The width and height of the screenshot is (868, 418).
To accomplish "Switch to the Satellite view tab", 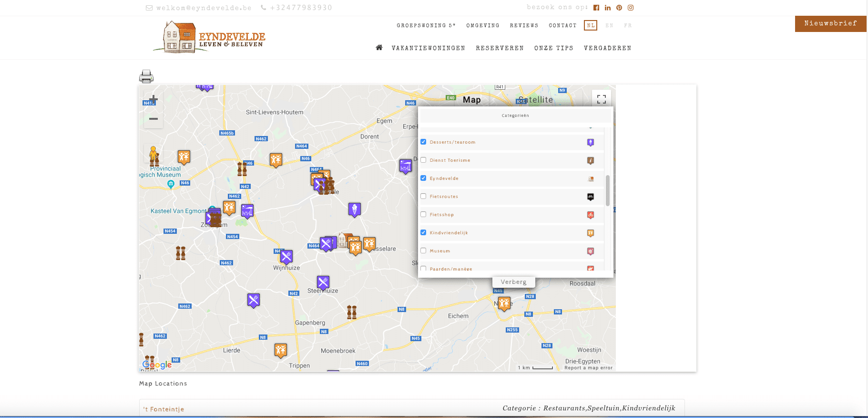I will pos(535,100).
